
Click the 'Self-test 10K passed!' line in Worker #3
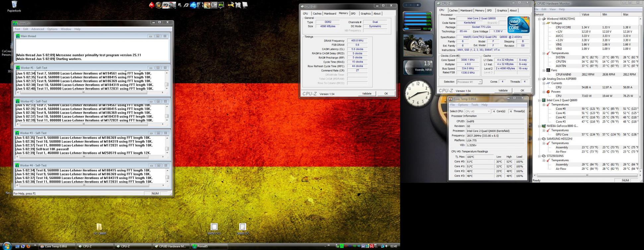[x=42, y=149]
